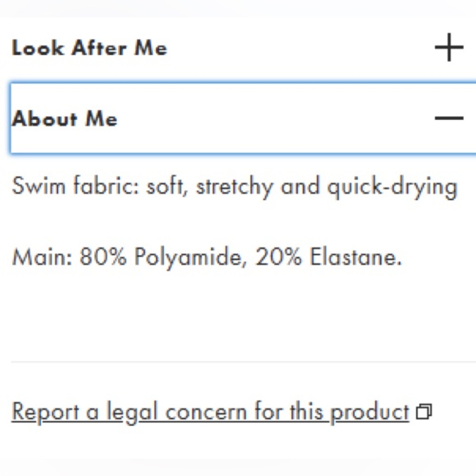Collapse the focused About Me accordion header
This screenshot has width=476, height=476.
243,118
